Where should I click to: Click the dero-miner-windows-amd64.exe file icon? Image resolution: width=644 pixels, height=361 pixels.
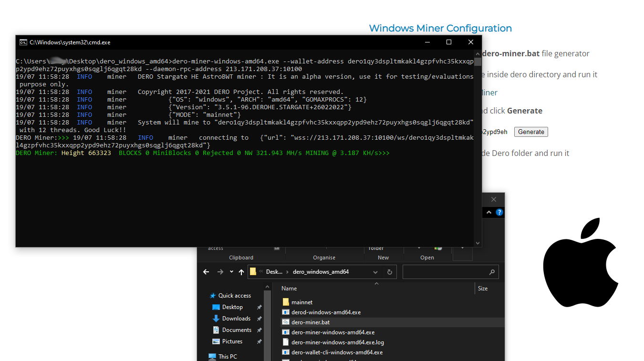click(286, 332)
